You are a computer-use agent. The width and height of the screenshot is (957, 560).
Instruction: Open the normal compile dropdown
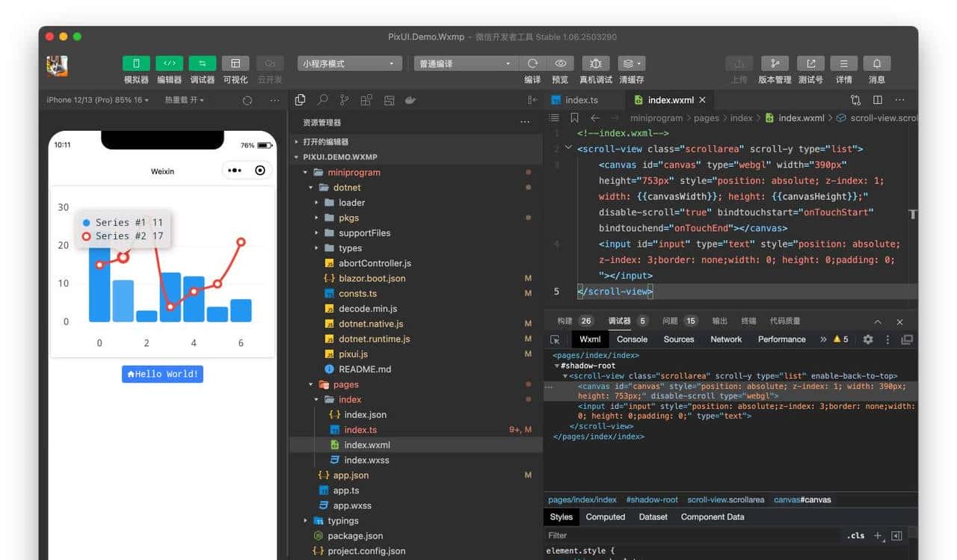click(x=465, y=64)
